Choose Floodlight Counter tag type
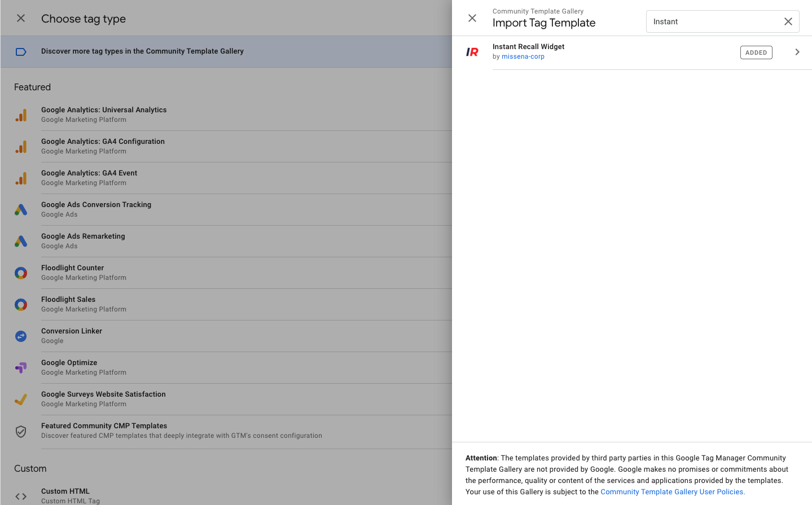Screen dimensions: 812x505 226,273
